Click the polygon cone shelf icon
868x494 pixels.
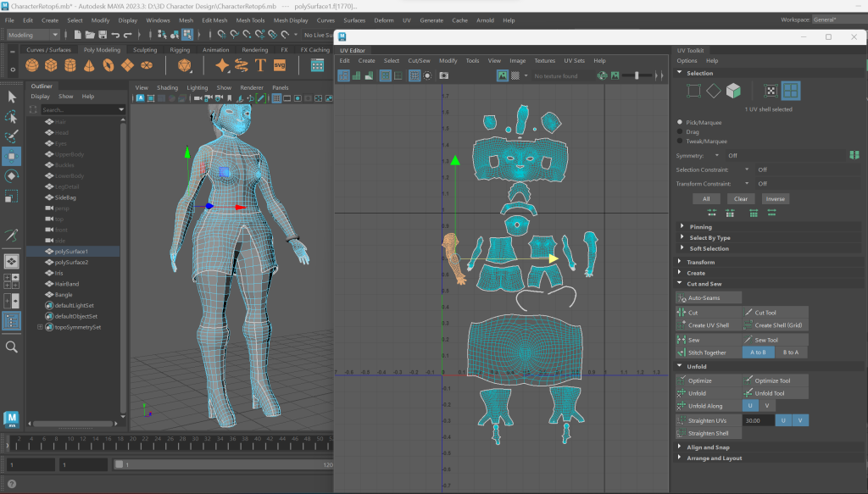pyautogui.click(x=89, y=65)
